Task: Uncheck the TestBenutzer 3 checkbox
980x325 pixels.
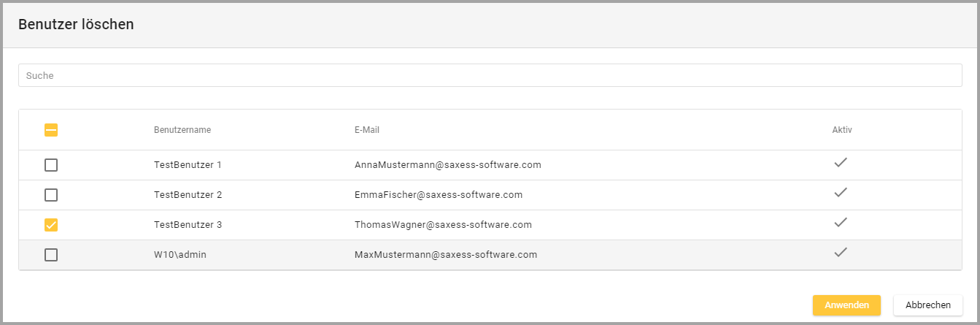Action: [x=51, y=225]
